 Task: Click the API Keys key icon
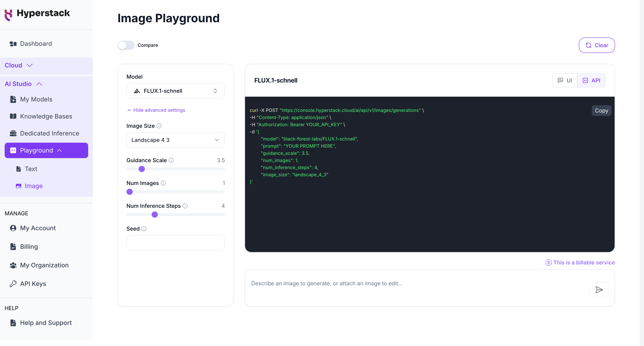click(13, 284)
